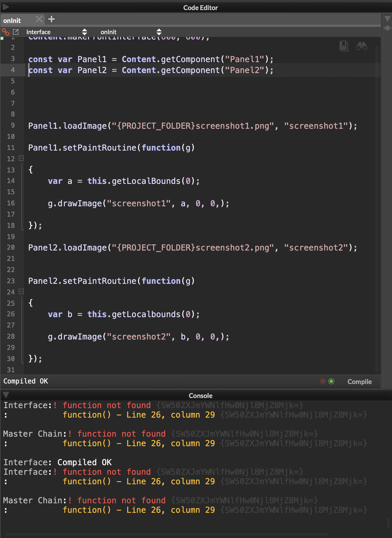This screenshot has width=392, height=538.
Task: Collapse the Console panel triangle
Action: pyautogui.click(x=6, y=395)
